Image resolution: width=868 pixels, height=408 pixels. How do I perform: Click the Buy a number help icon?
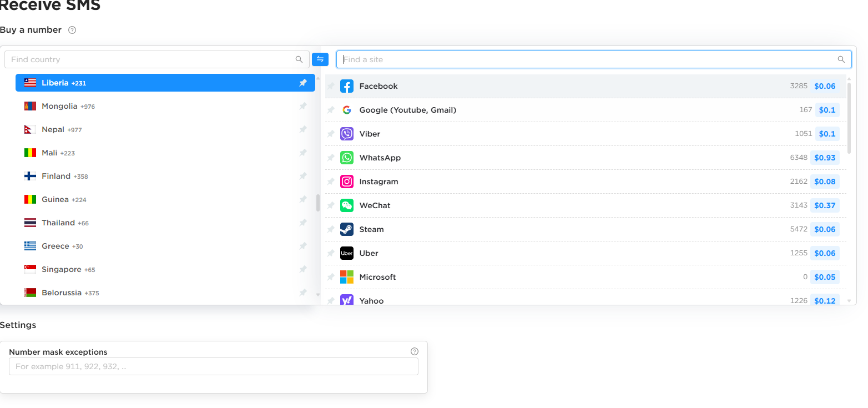72,30
